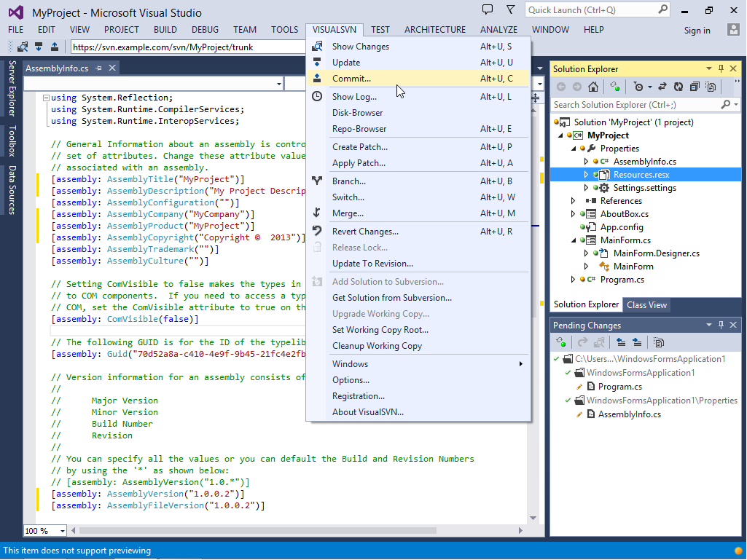Click the Search Solution Explorer input field

635,105
